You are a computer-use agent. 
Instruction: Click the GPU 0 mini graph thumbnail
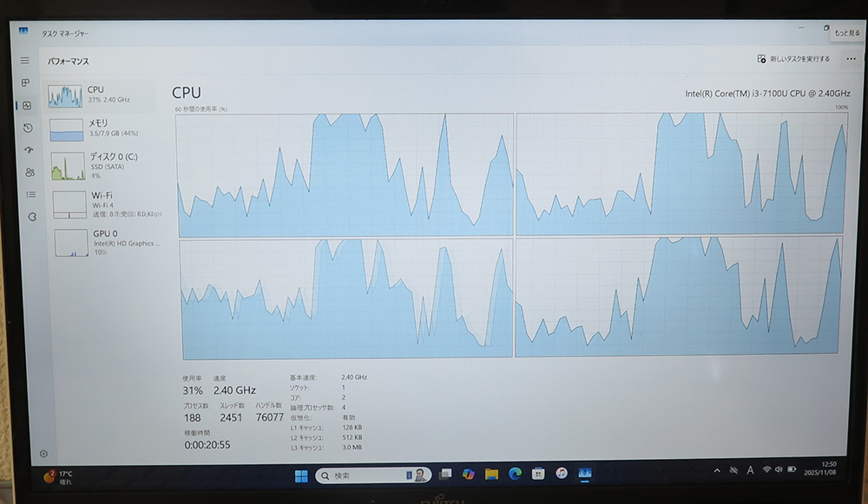[71, 243]
